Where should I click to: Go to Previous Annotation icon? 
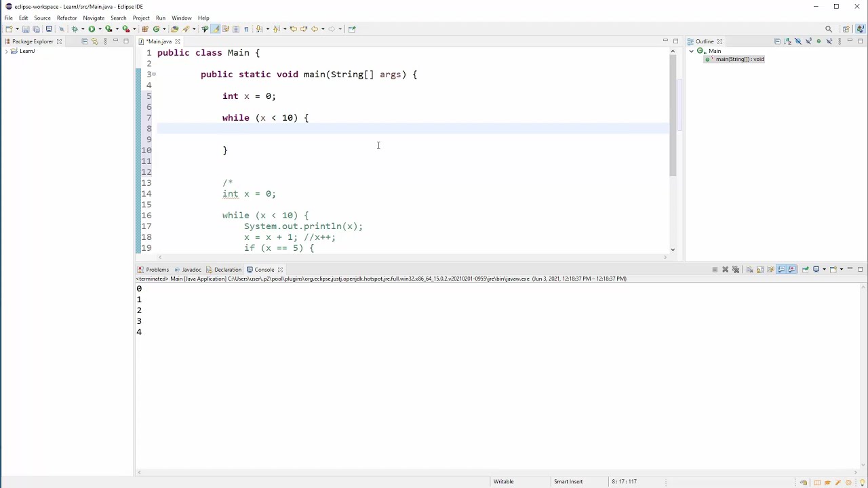[x=275, y=28]
